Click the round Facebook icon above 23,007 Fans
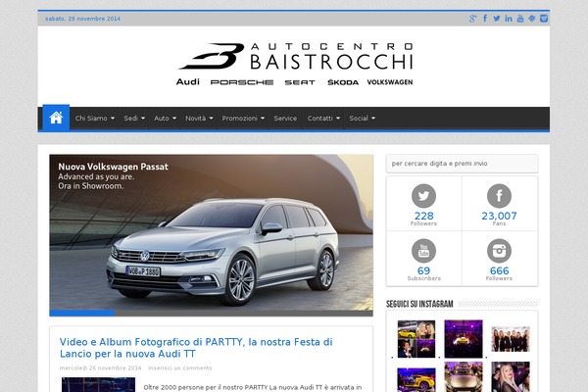The height and width of the screenshot is (392, 588). tap(499, 196)
